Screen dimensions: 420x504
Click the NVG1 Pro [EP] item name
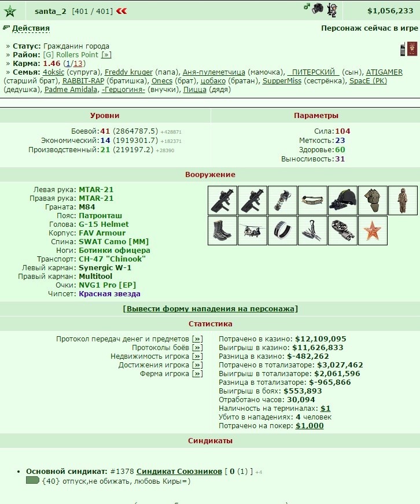[108, 285]
